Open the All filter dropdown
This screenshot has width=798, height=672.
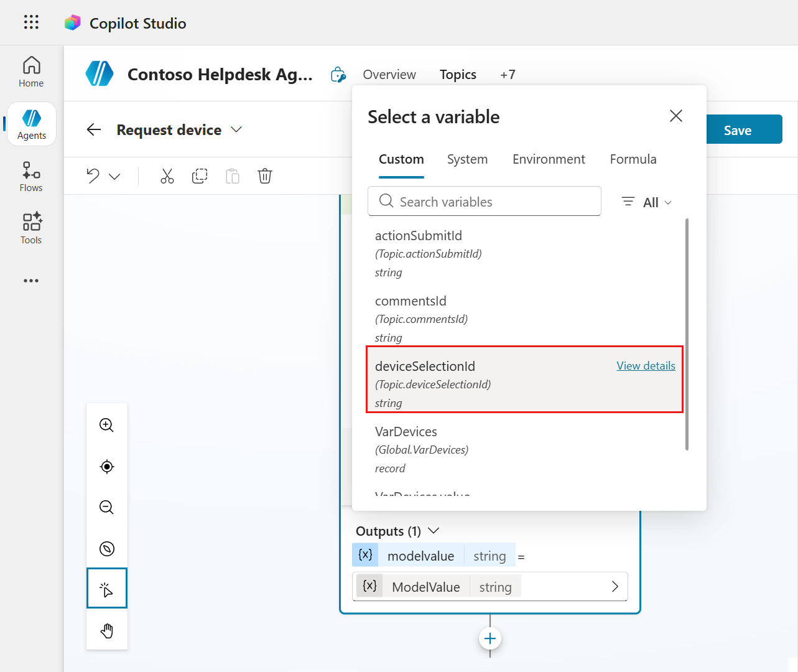pos(647,202)
